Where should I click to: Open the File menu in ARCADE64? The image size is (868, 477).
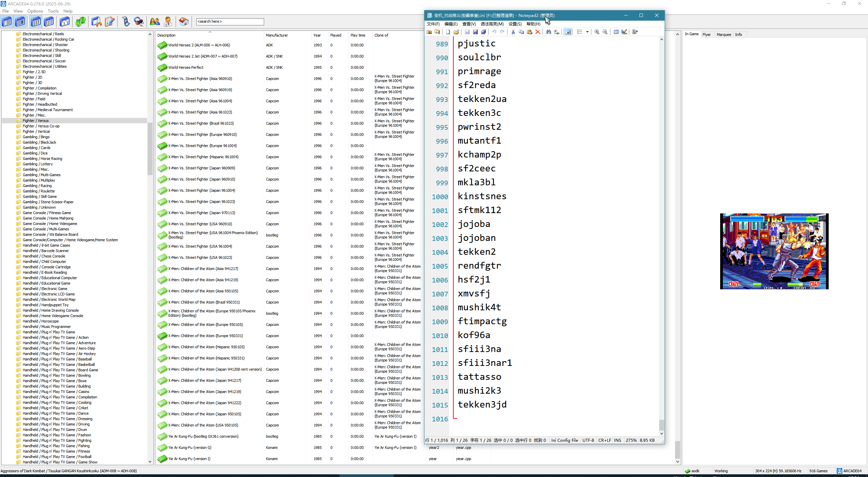click(x=6, y=11)
